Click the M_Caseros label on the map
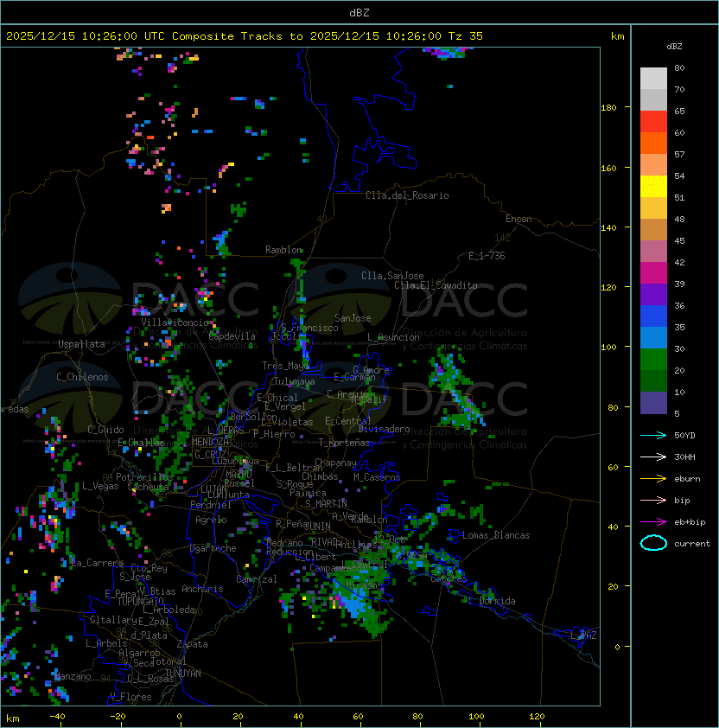This screenshot has height=728, width=719. point(377,477)
